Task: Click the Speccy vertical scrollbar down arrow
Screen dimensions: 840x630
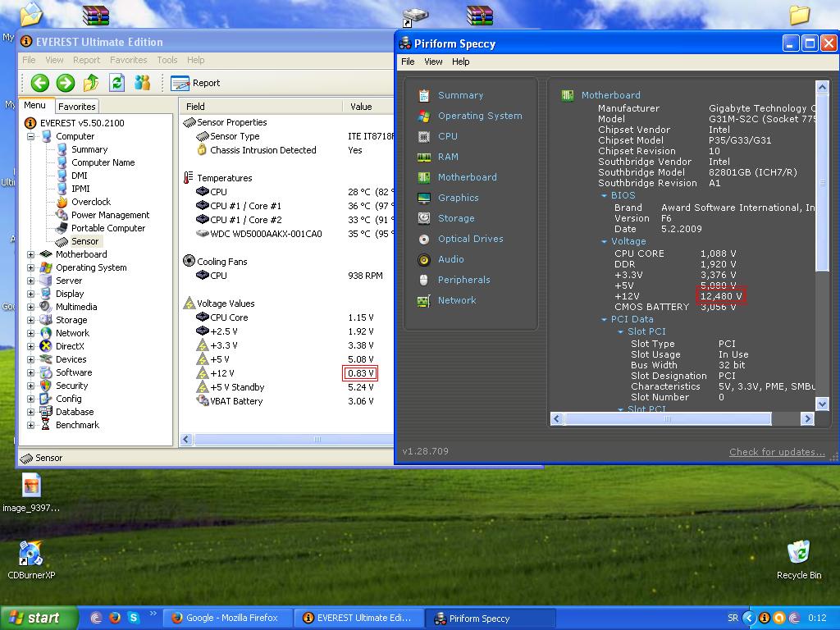Action: tap(822, 403)
